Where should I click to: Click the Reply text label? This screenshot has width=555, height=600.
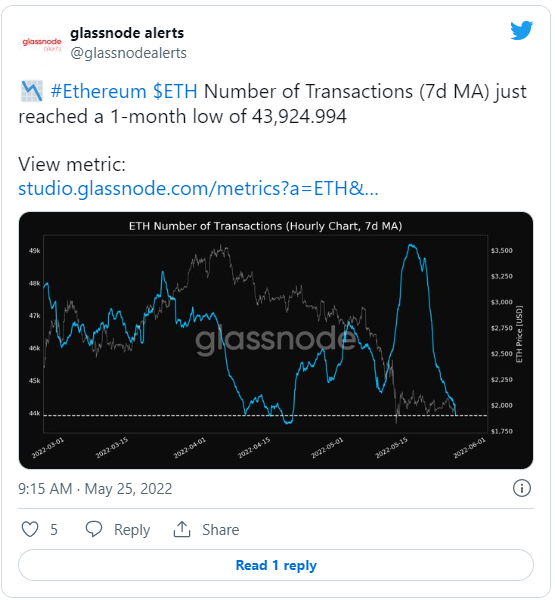pyautogui.click(x=132, y=530)
